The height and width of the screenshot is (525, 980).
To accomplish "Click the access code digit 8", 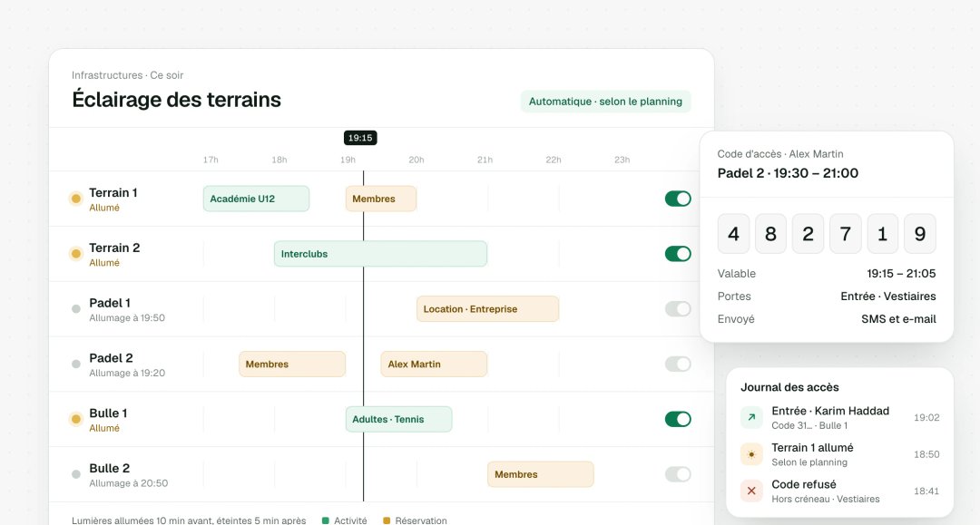I will click(770, 233).
